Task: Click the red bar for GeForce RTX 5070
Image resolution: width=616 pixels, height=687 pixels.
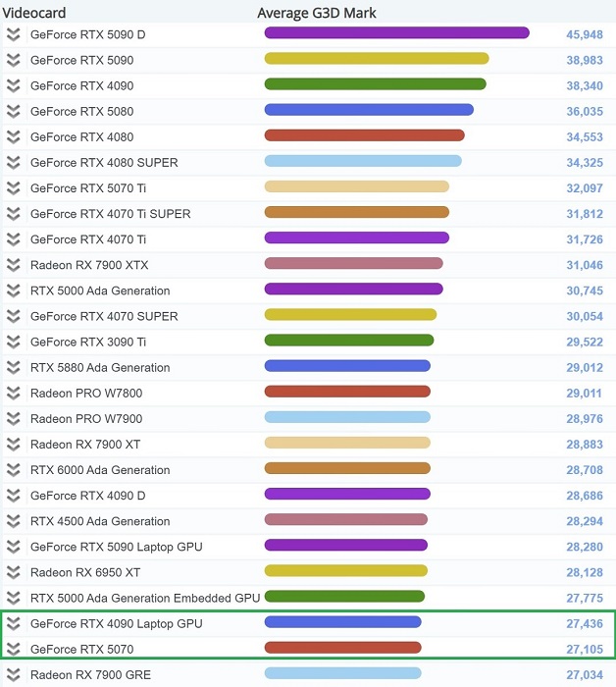Action: coord(342,648)
